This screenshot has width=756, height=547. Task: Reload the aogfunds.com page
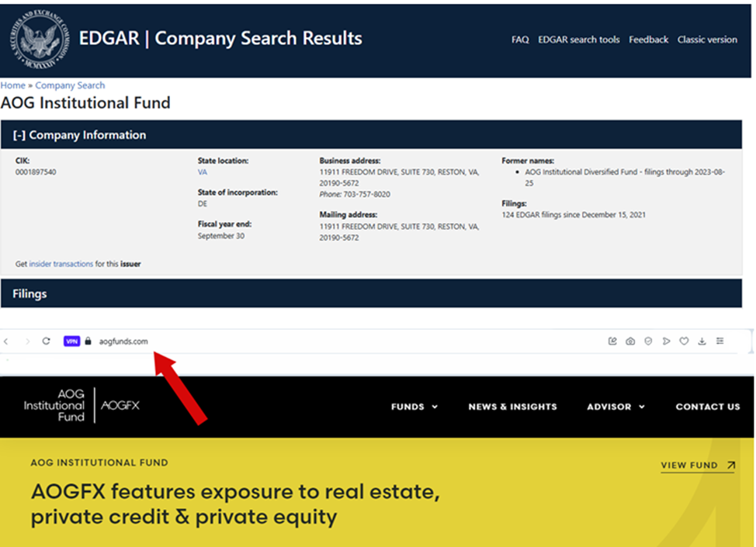[x=47, y=341]
